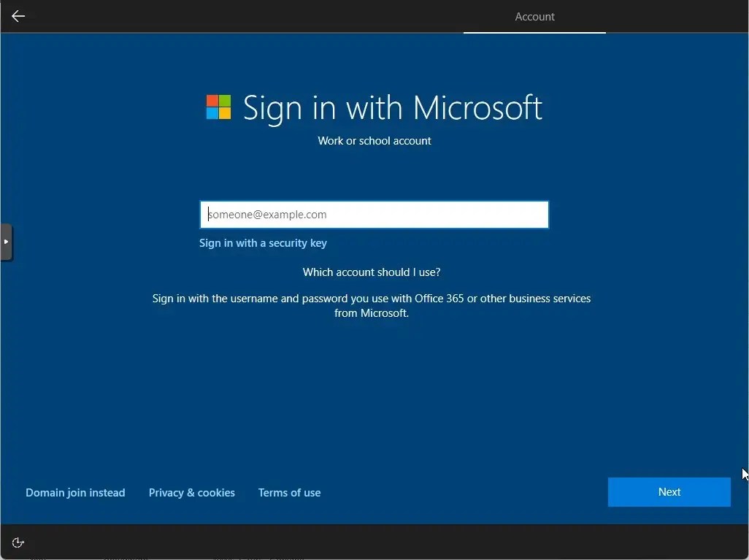
Task: Open the Terms of use page
Action: 289,492
